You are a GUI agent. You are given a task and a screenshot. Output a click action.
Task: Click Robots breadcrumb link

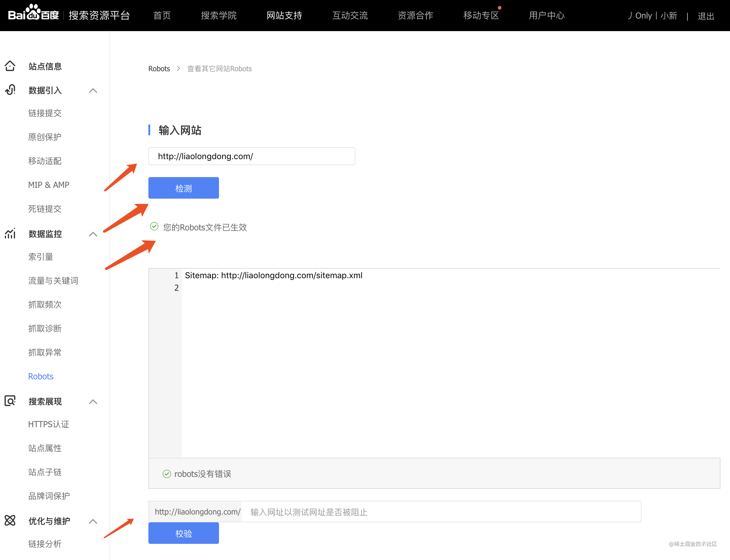coord(159,69)
